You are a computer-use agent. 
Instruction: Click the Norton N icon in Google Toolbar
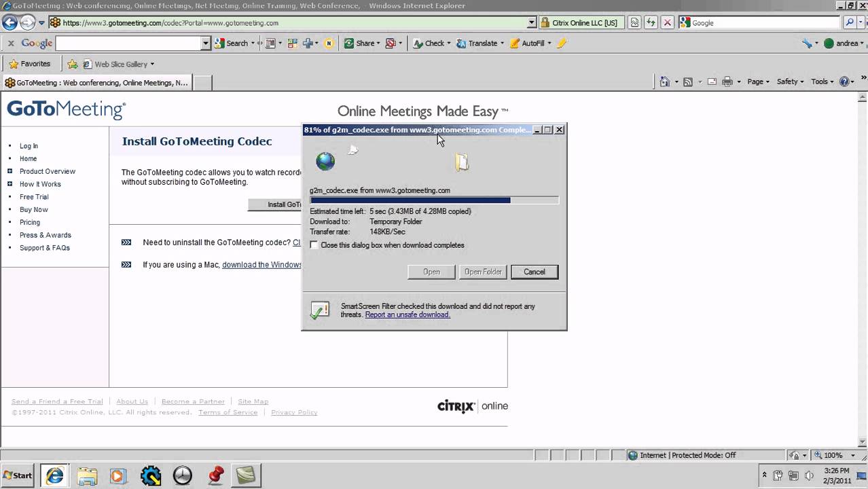click(x=329, y=43)
